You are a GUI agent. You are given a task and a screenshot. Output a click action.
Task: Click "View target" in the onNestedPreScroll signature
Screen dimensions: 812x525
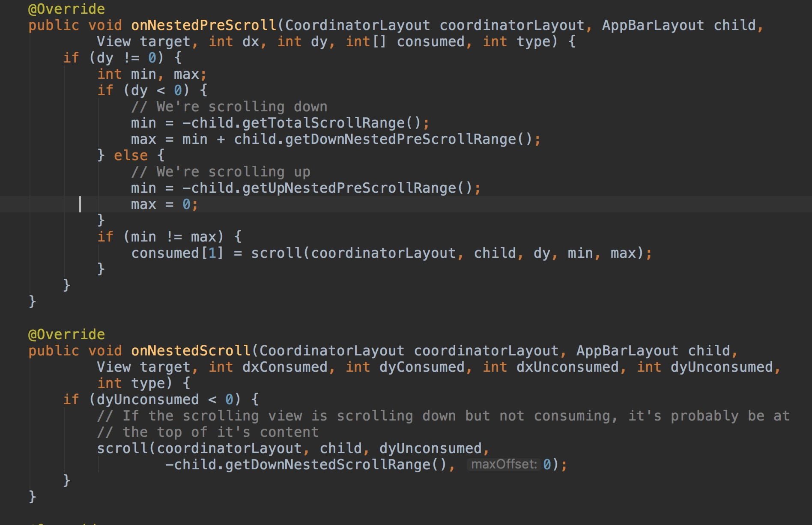click(x=143, y=42)
